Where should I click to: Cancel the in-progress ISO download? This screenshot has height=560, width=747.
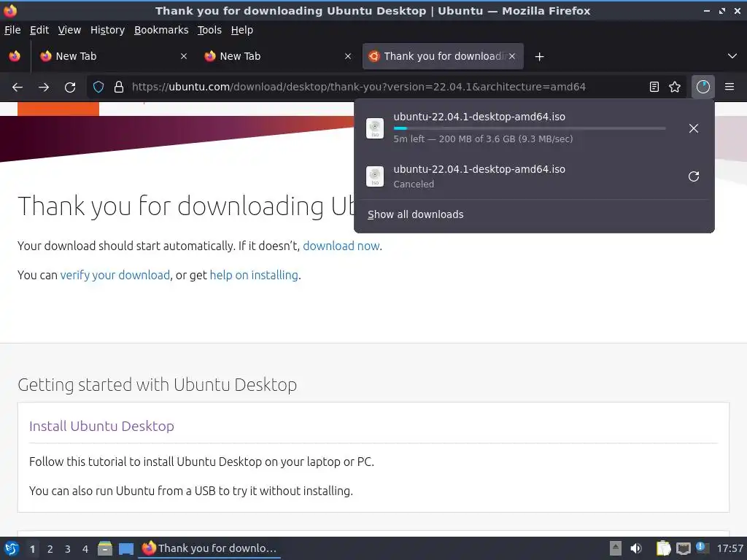click(x=694, y=128)
